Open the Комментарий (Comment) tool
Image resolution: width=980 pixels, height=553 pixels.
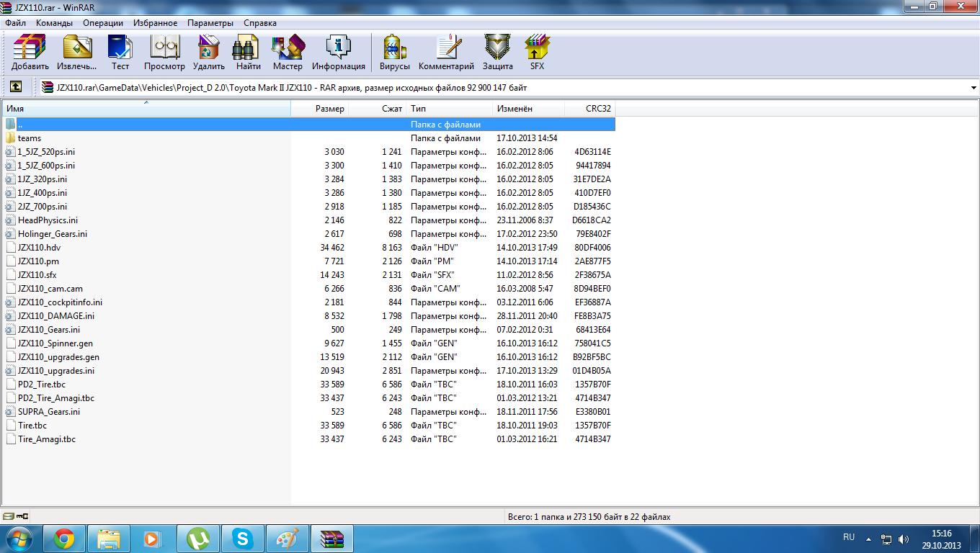point(447,53)
